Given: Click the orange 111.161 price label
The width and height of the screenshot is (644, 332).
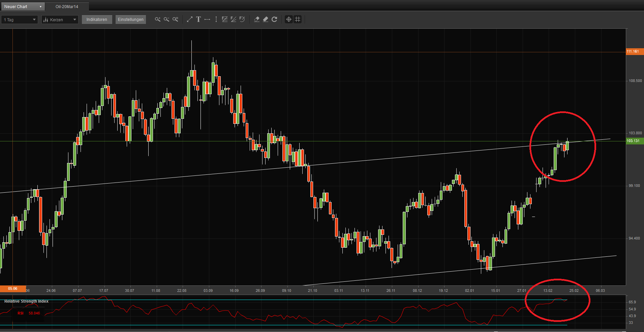Looking at the screenshot, I should [x=634, y=51].
